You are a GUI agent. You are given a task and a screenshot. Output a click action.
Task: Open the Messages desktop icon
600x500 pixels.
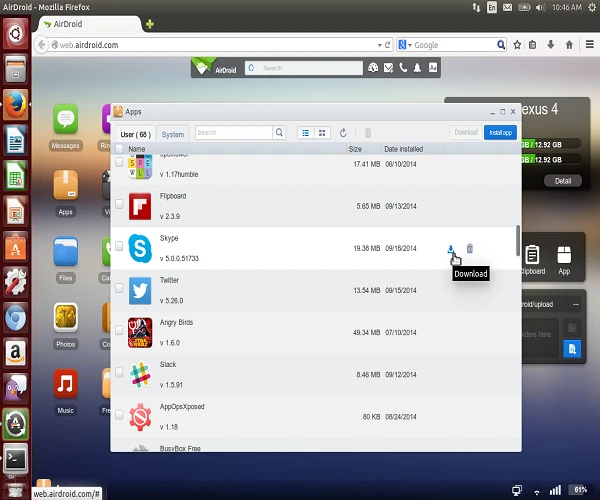[66, 124]
